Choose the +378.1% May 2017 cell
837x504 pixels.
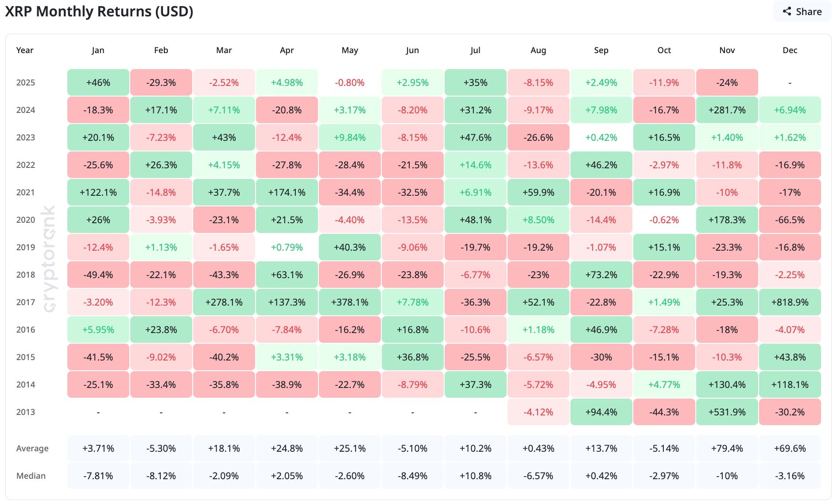[x=349, y=302]
